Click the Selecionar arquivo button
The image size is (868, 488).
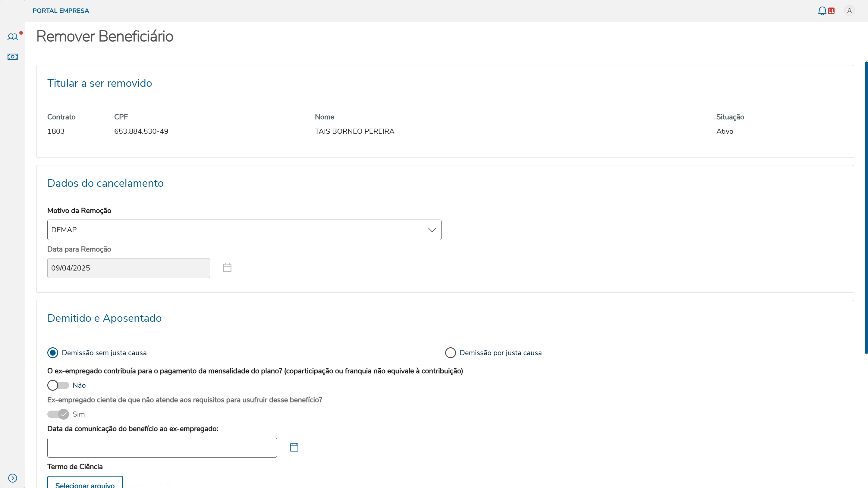pos(85,483)
